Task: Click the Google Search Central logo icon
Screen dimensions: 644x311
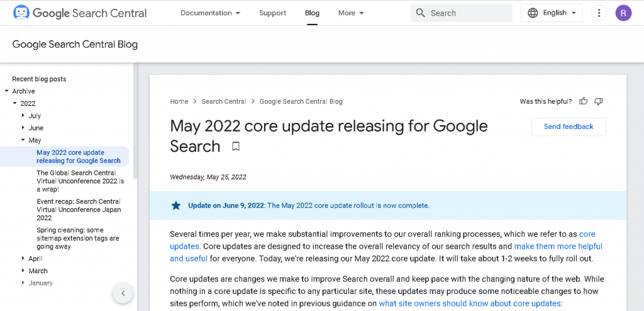Action: click(x=21, y=13)
